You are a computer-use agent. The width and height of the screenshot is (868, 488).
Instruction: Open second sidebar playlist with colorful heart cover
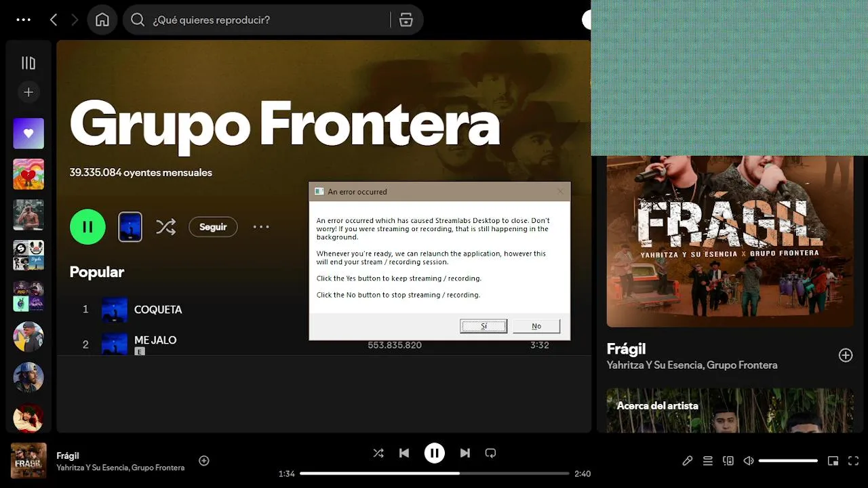pos(28,174)
